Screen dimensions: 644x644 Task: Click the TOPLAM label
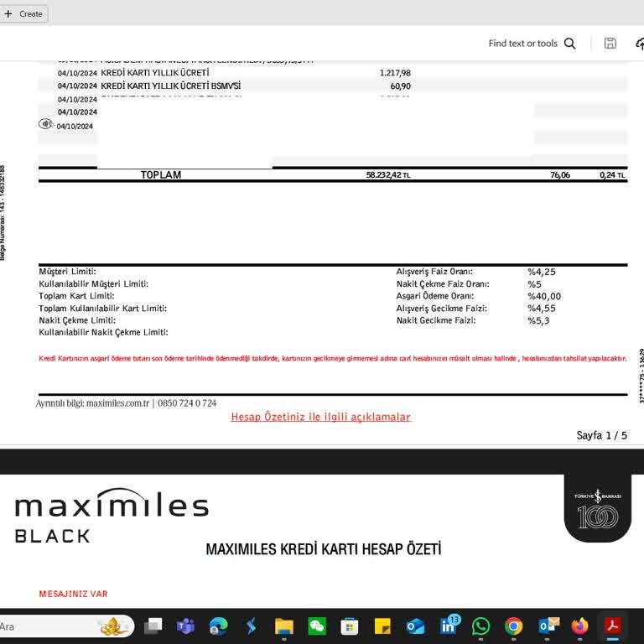point(161,175)
